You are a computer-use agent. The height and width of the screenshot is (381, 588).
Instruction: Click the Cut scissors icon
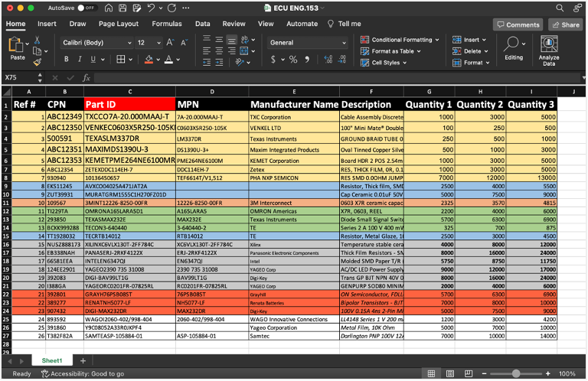37,40
